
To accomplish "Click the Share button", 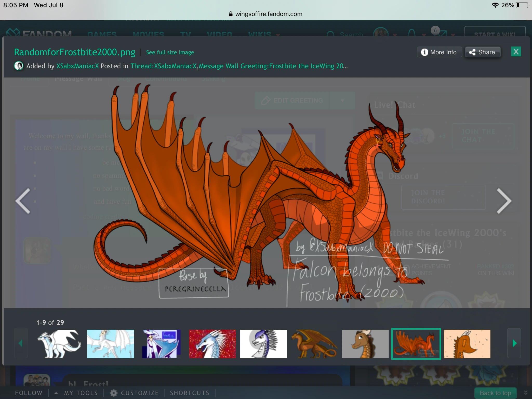I will pos(483,52).
